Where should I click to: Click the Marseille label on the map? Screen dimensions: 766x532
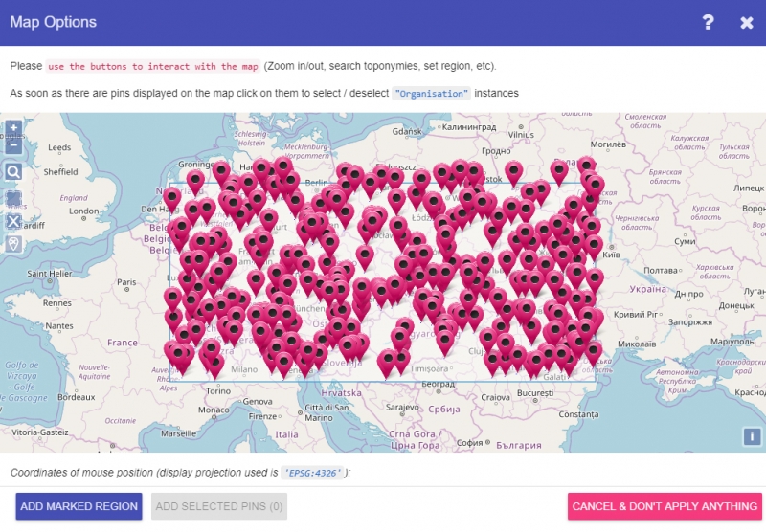[178, 433]
